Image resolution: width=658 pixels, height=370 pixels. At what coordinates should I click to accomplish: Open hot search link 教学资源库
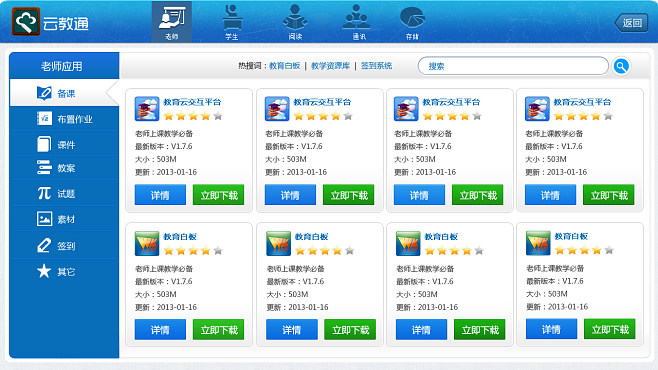[x=330, y=66]
